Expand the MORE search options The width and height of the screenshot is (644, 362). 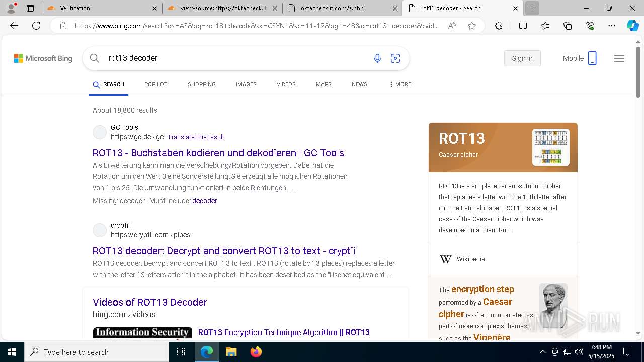tap(400, 84)
